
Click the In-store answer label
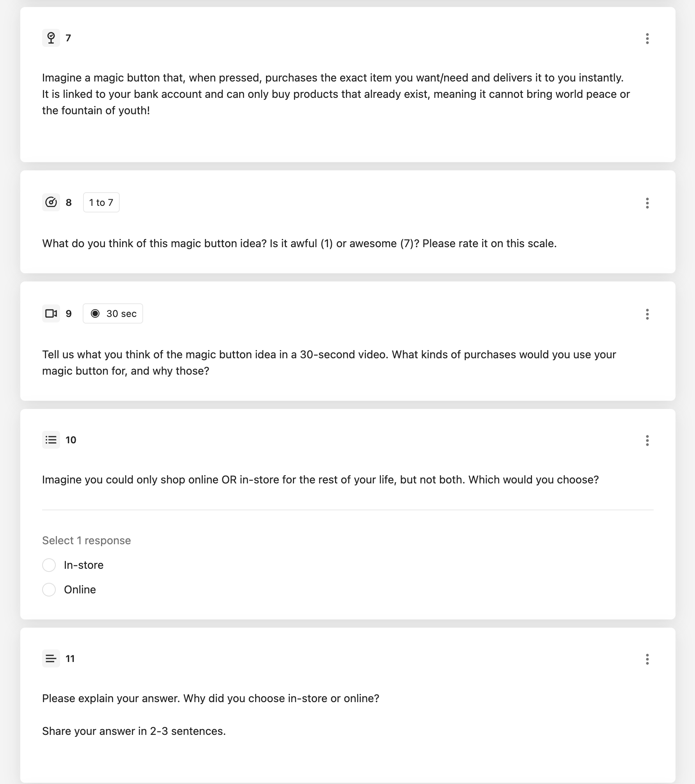84,565
